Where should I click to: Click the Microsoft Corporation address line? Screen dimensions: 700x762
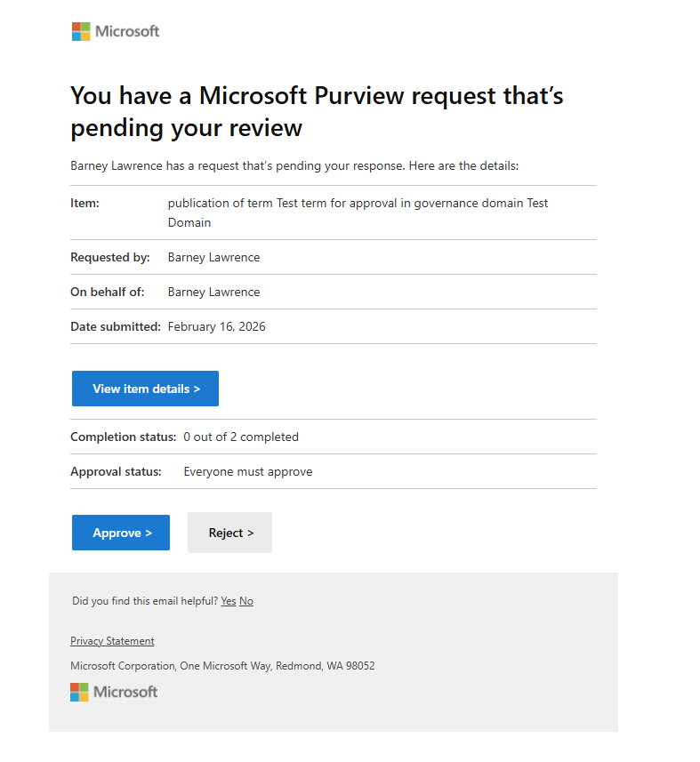click(x=222, y=665)
